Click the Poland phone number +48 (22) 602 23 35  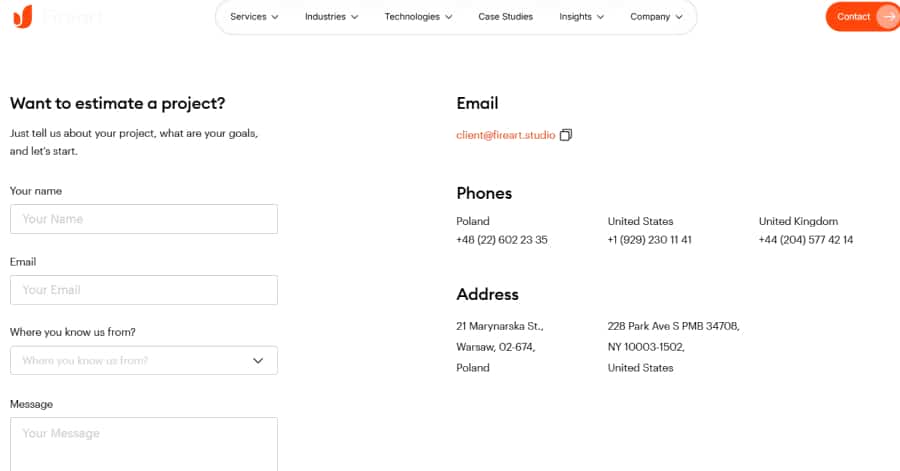[x=502, y=240]
